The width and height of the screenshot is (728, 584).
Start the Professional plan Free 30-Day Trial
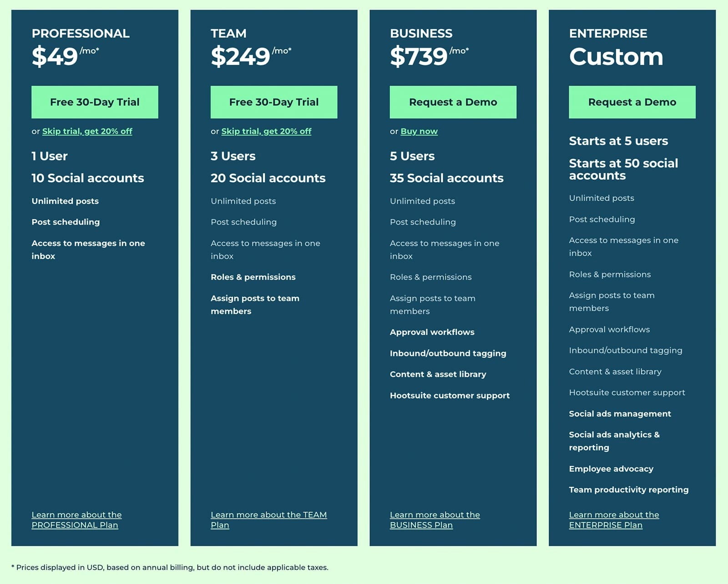pos(95,102)
